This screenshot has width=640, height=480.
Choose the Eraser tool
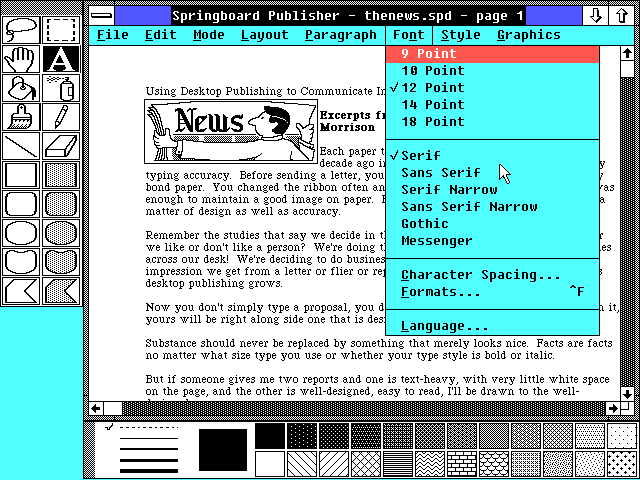point(61,146)
